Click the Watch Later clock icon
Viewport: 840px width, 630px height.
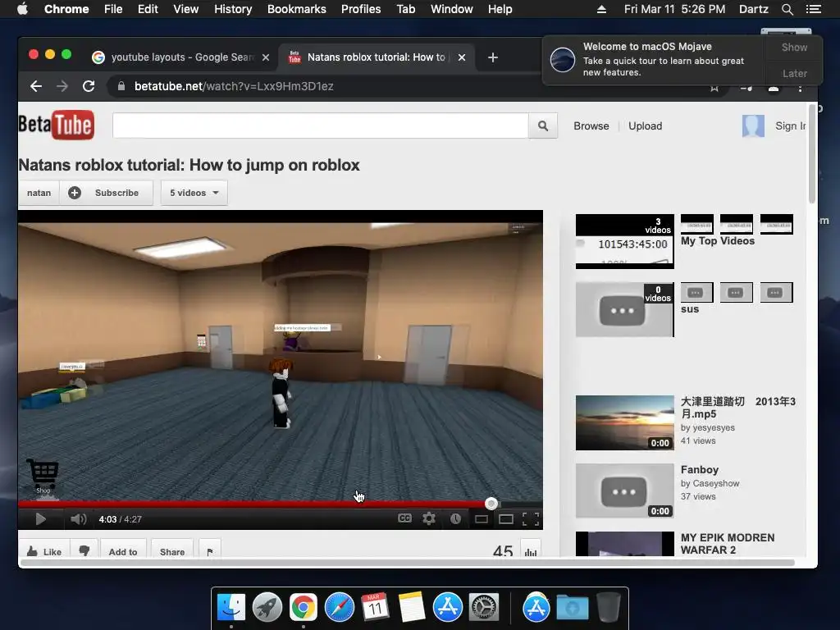click(455, 518)
